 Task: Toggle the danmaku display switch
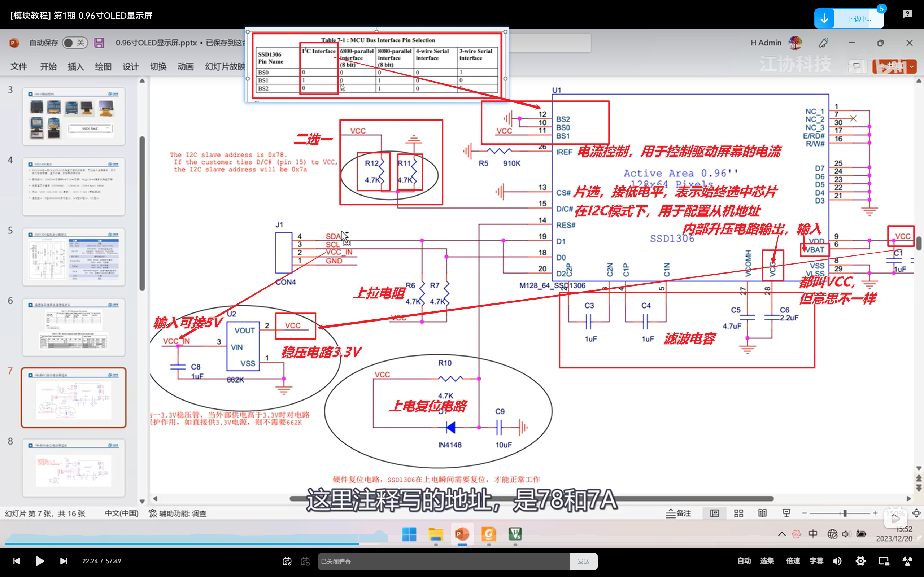tap(287, 561)
